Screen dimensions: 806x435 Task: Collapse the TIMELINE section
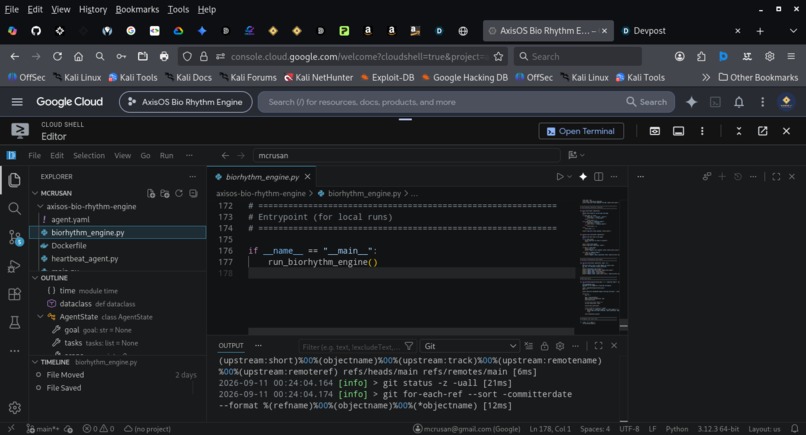(x=35, y=362)
